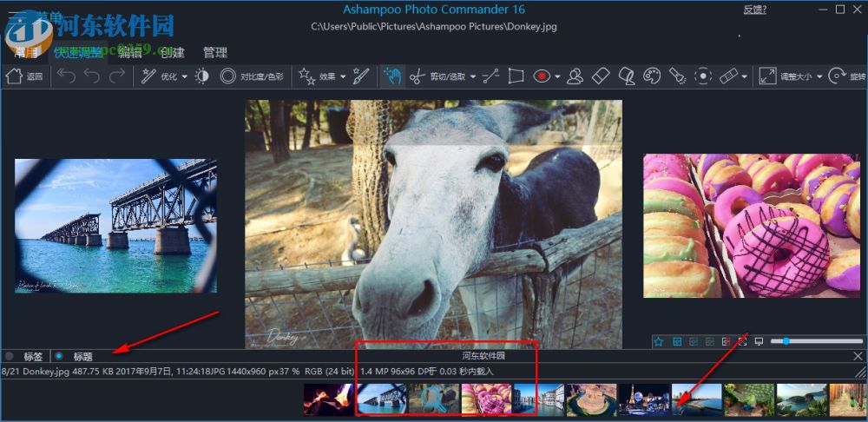Select the eraser tool icon
868x422 pixels.
[601, 76]
